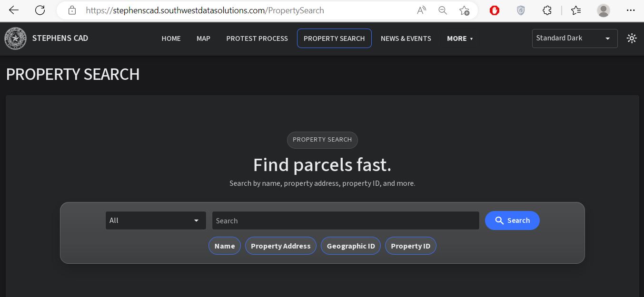The height and width of the screenshot is (297, 644).
Task: Activate the Property Address filter
Action: [281, 246]
